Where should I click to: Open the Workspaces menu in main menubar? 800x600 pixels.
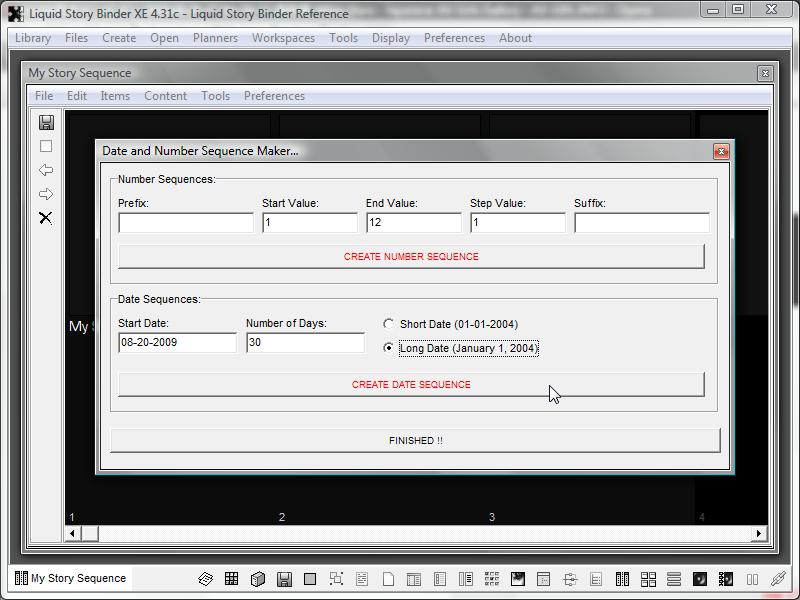point(283,38)
